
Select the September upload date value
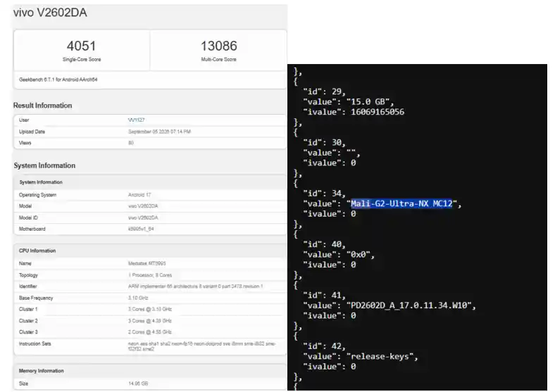pyautogui.click(x=159, y=132)
